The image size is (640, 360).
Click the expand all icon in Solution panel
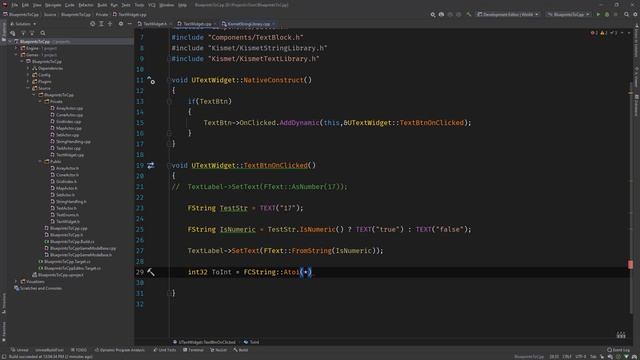(101, 24)
